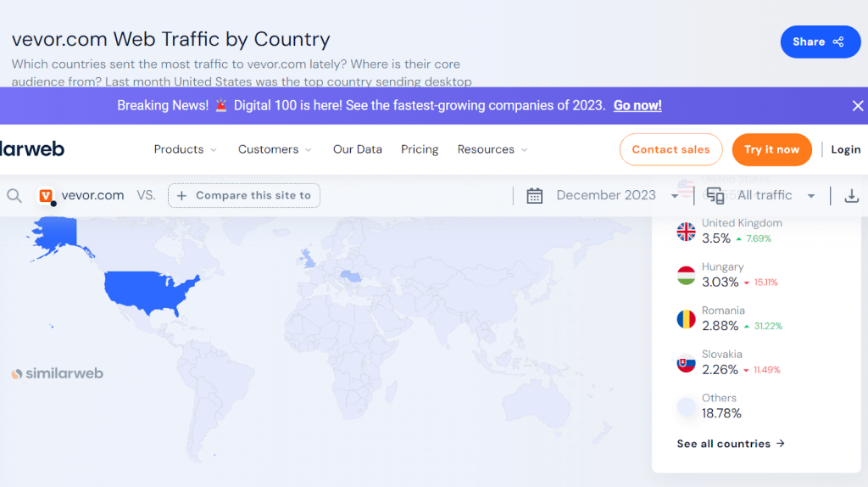Click the Romania flag icon
The height and width of the screenshot is (487, 868).
point(686,319)
